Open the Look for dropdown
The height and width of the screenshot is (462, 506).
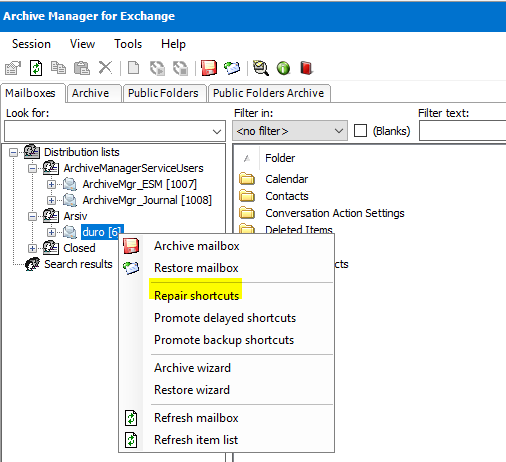coord(217,131)
